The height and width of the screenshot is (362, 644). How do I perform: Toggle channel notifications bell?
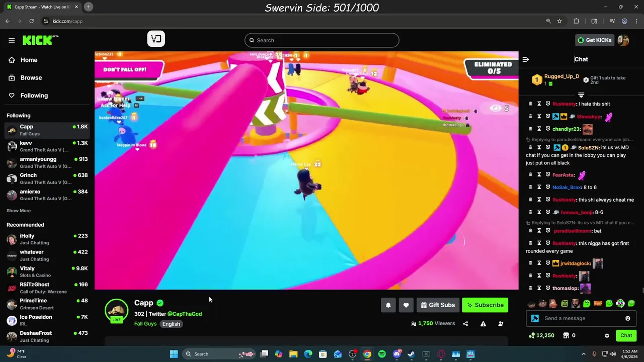click(x=388, y=305)
